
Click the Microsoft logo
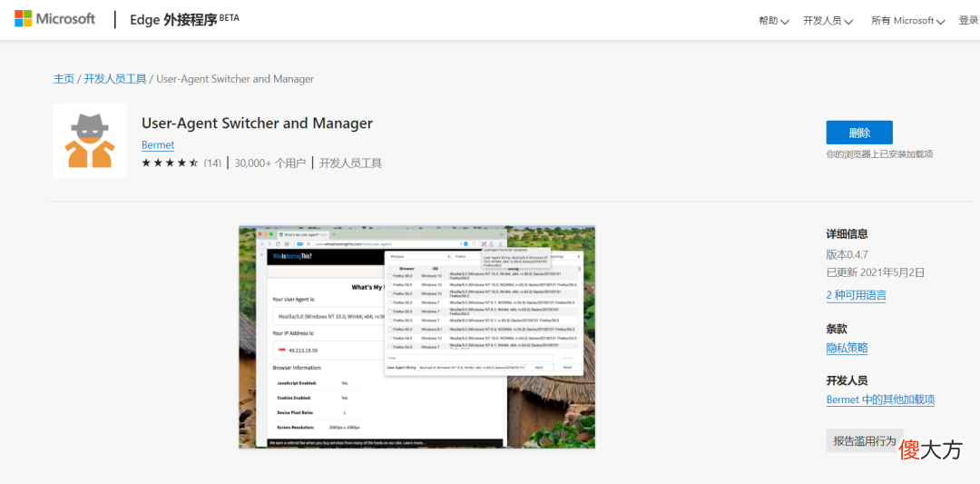click(x=55, y=19)
